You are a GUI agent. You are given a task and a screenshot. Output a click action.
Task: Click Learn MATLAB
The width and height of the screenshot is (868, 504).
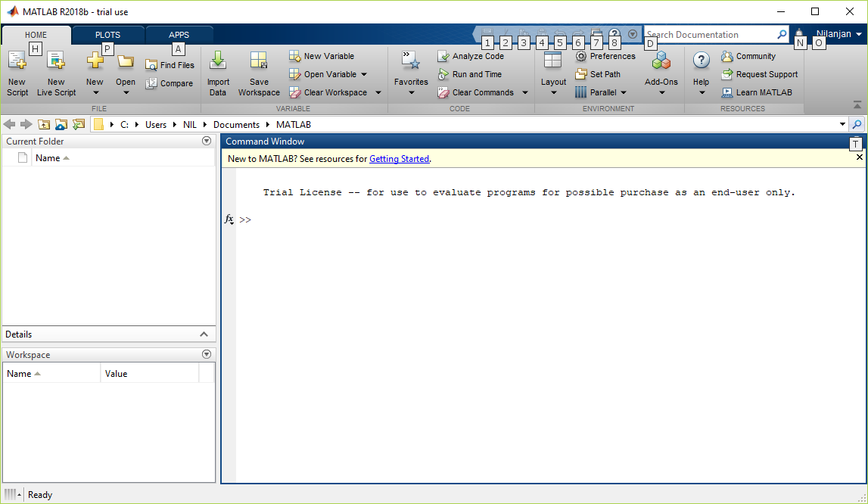click(757, 92)
